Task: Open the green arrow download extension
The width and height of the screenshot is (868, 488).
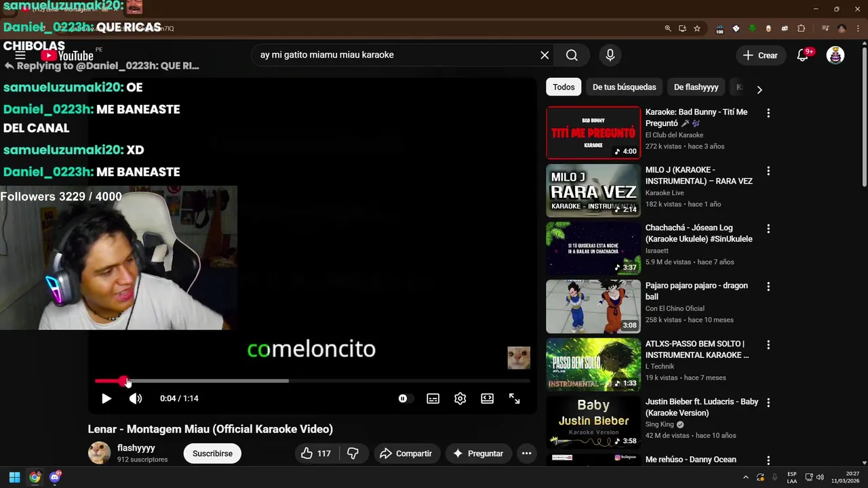Action: pyautogui.click(x=752, y=28)
